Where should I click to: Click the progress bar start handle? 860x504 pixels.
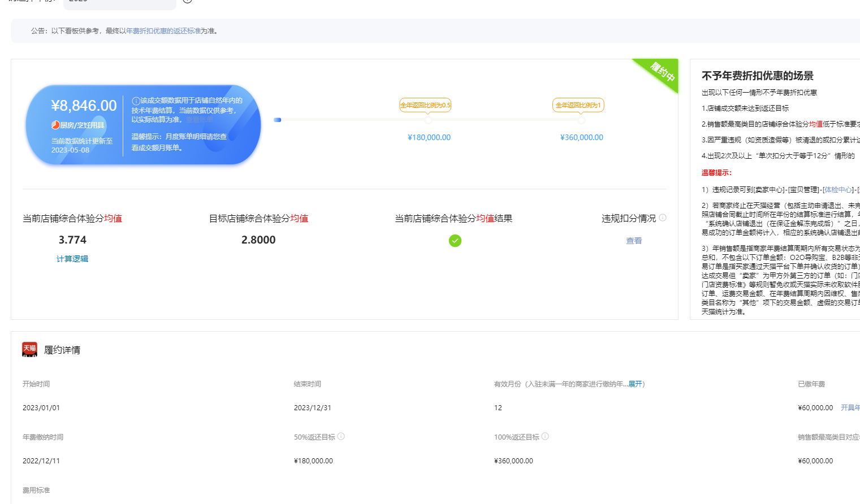[x=278, y=120]
